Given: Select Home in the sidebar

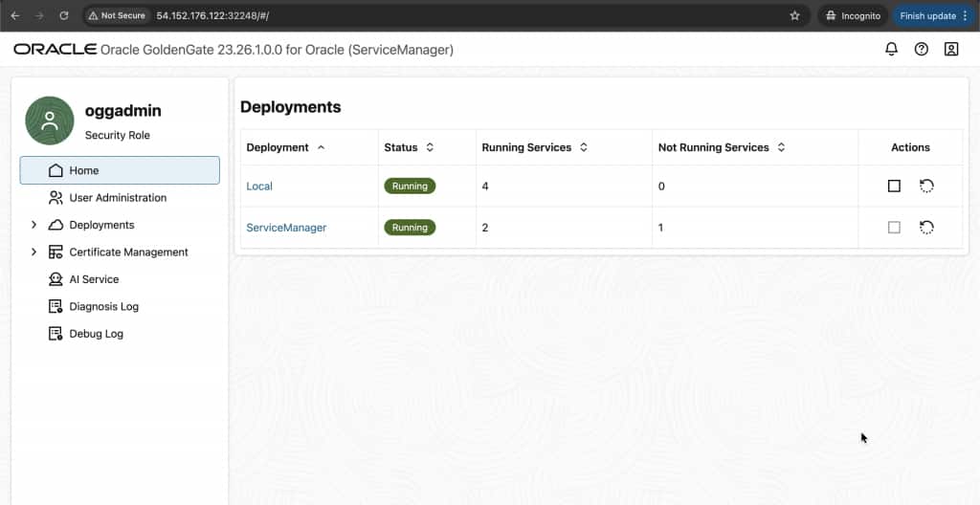Looking at the screenshot, I should point(120,170).
